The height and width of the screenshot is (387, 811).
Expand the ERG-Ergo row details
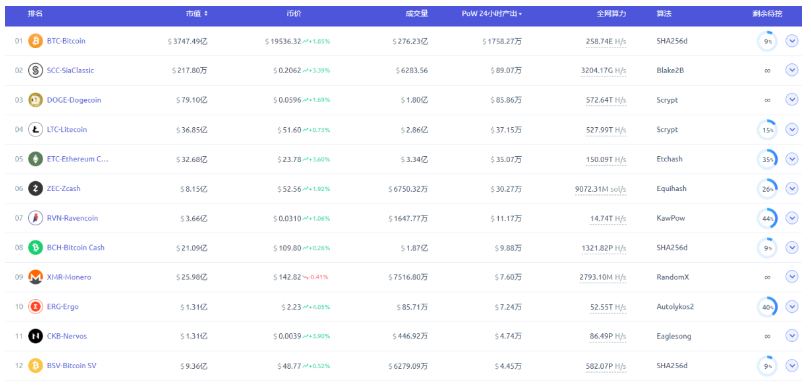pos(791,306)
